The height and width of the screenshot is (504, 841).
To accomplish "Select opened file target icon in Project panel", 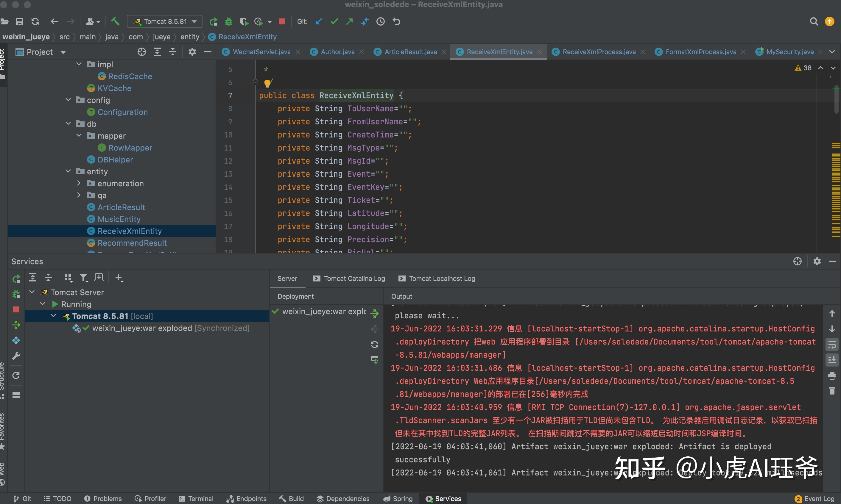I will tap(142, 52).
